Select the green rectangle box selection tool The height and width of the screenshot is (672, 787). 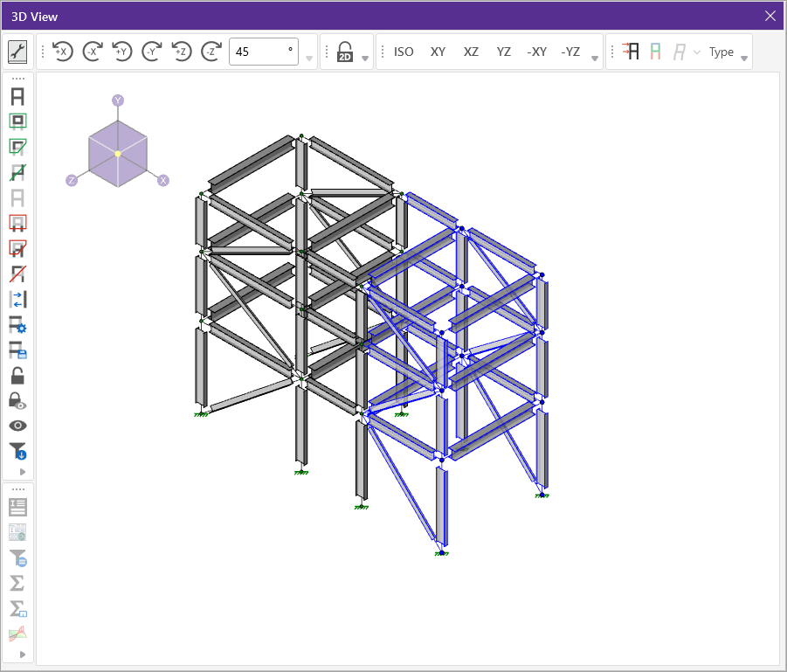point(17,121)
